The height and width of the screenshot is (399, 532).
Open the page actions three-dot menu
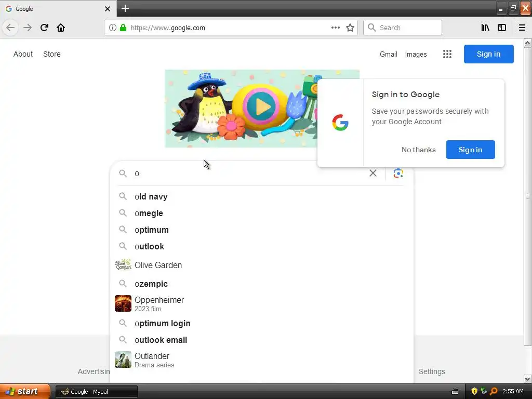(336, 28)
